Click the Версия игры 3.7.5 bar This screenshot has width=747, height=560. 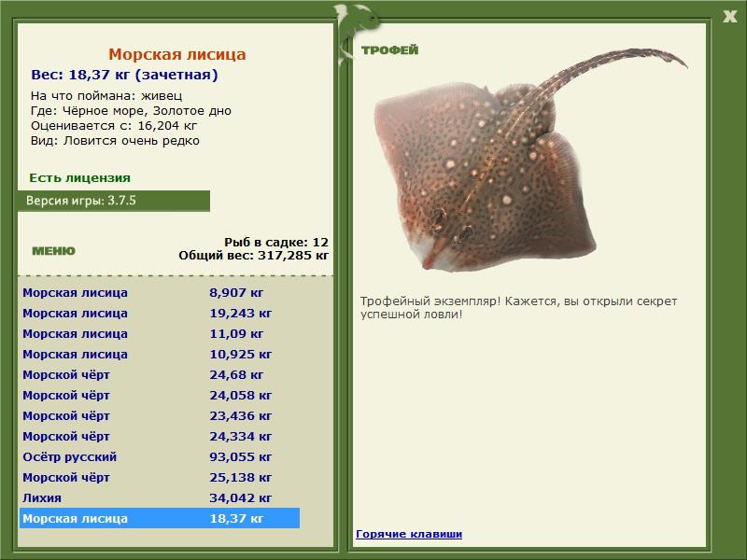coord(113,201)
